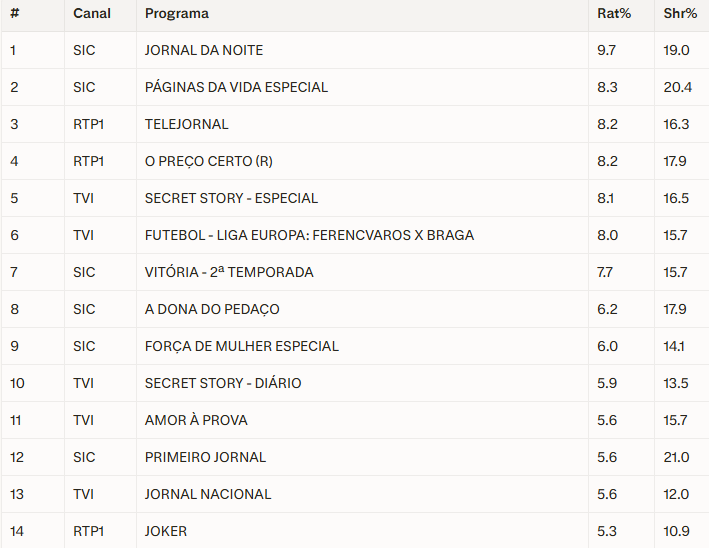Click the Ferencvaros x Braga football entry

(x=309, y=235)
